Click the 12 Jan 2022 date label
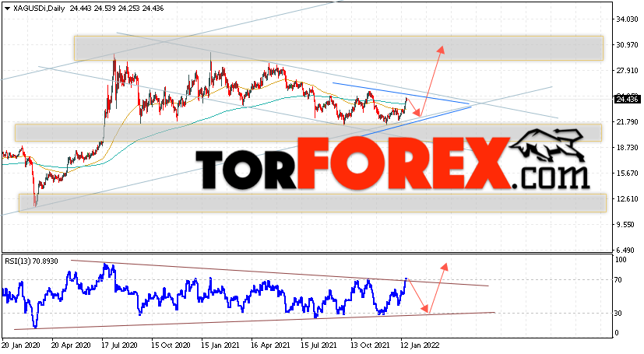This screenshot has height=354, width=644. pyautogui.click(x=421, y=345)
